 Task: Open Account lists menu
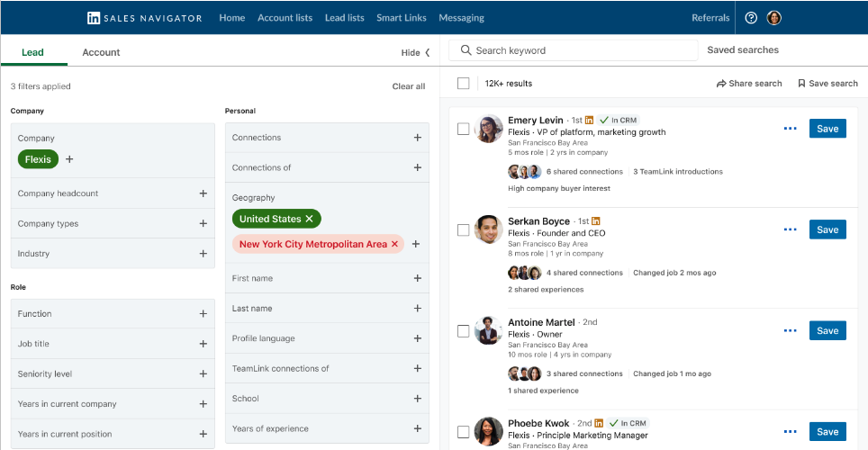click(x=285, y=18)
